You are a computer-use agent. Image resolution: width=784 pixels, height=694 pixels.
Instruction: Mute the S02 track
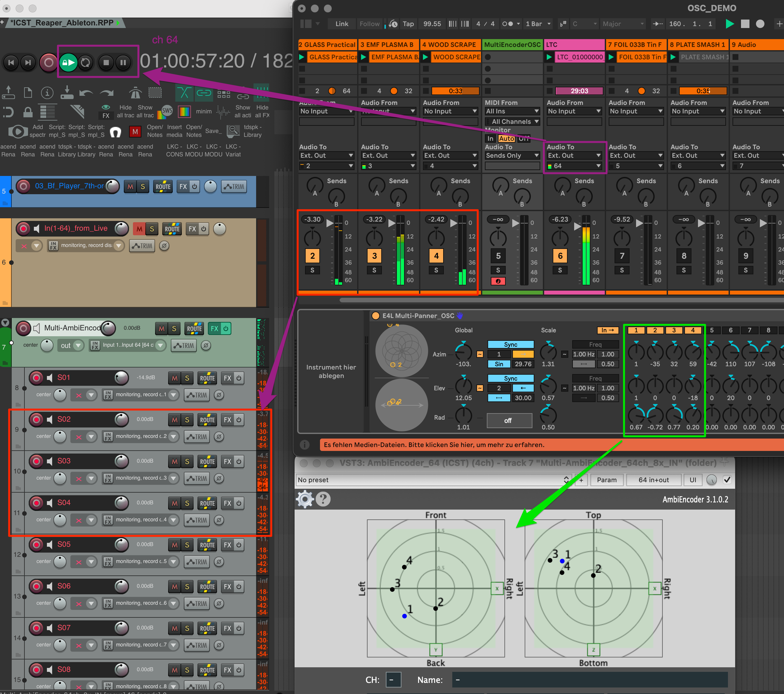175,420
